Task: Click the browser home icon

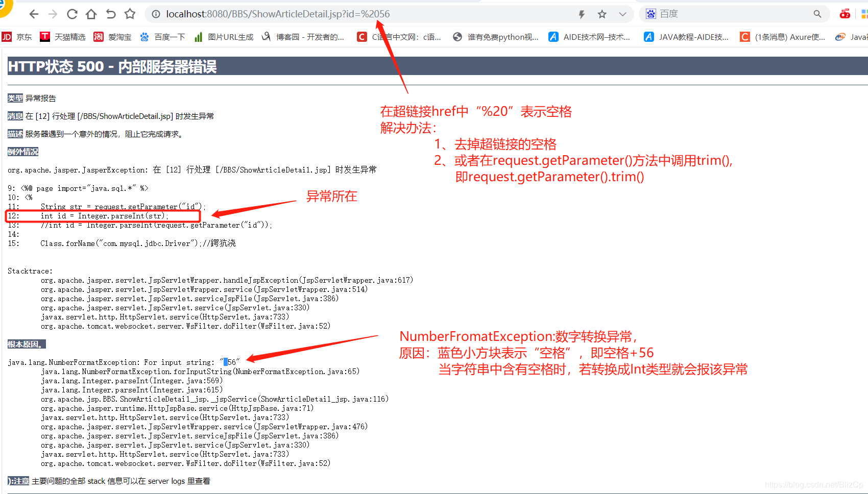Action: 91,14
